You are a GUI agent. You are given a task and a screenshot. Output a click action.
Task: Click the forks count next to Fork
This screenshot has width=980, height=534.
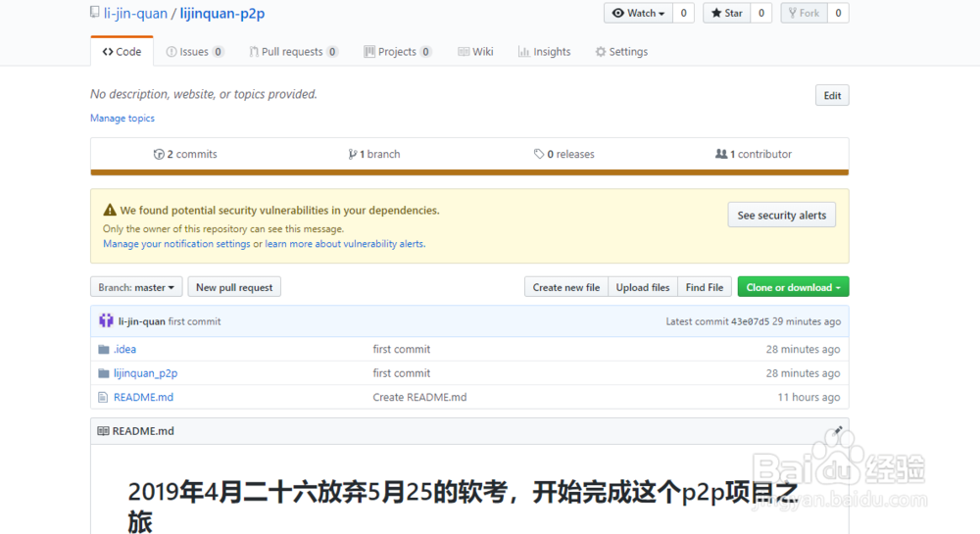point(838,13)
